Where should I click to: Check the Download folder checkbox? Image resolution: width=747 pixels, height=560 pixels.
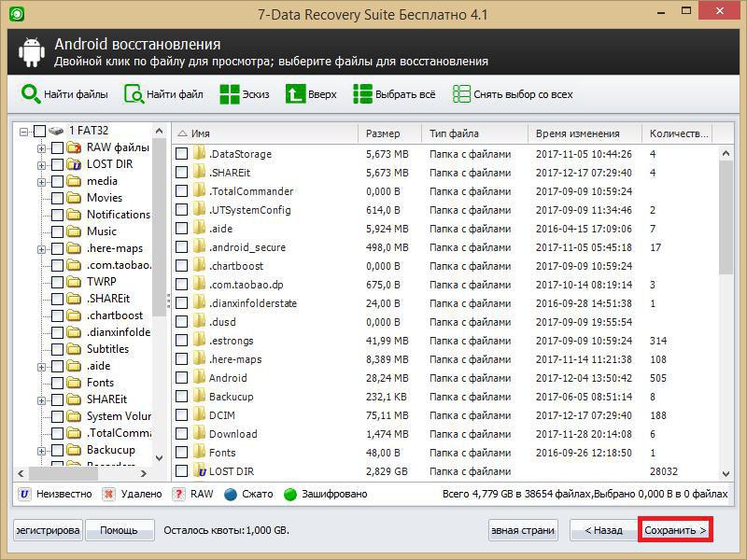coord(181,433)
